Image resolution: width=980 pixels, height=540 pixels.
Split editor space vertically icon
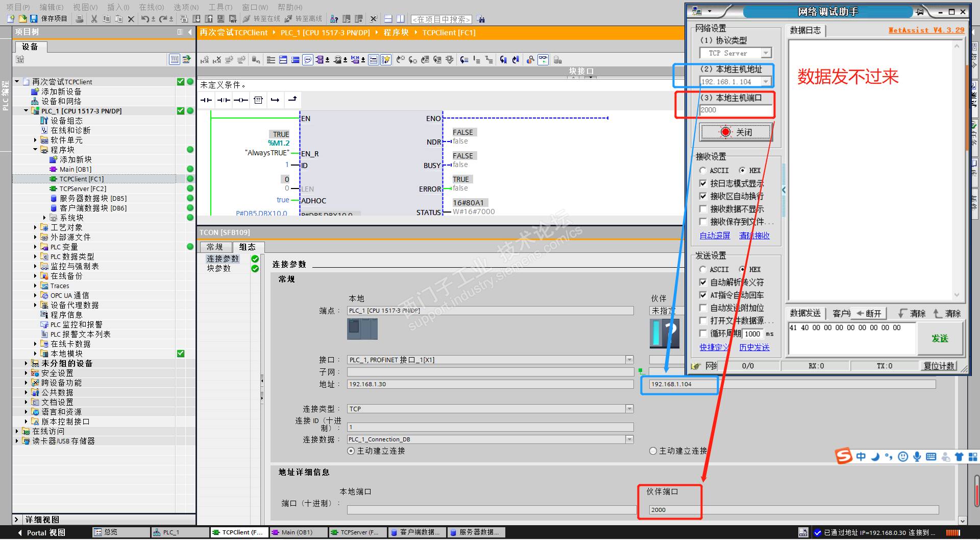coord(401,19)
